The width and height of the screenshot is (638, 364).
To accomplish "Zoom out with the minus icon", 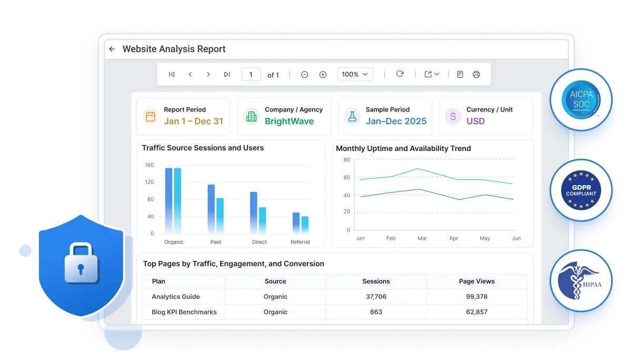I will click(x=304, y=75).
